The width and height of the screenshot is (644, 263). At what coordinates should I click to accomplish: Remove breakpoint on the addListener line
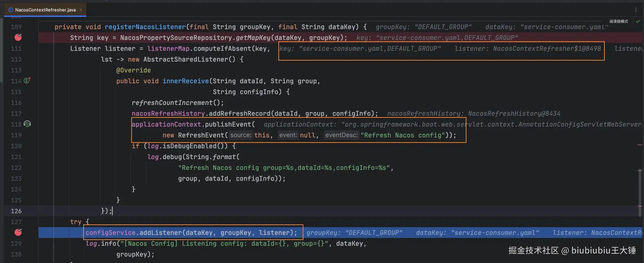click(x=18, y=232)
